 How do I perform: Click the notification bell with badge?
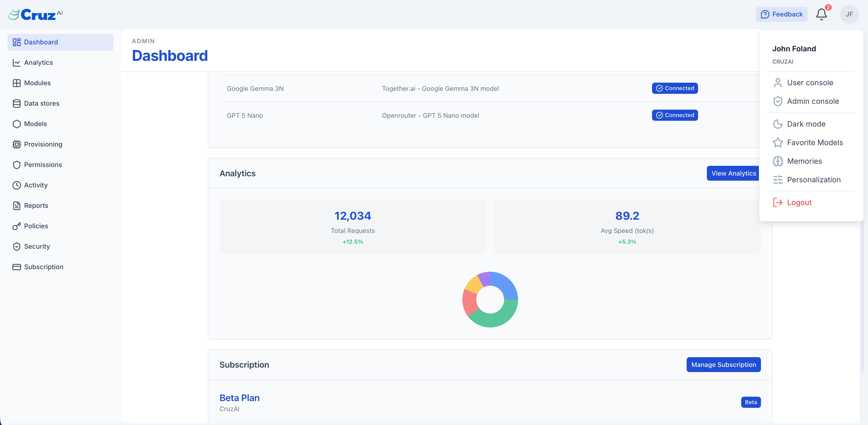[822, 14]
